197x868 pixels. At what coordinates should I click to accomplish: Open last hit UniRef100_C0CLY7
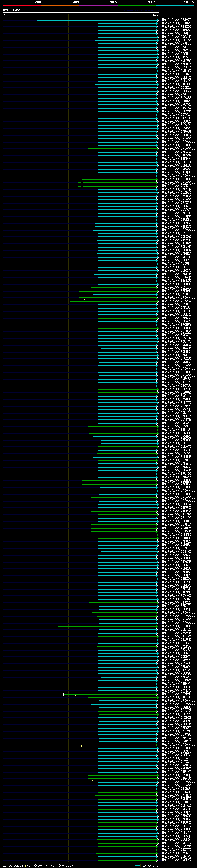[x=177, y=860]
